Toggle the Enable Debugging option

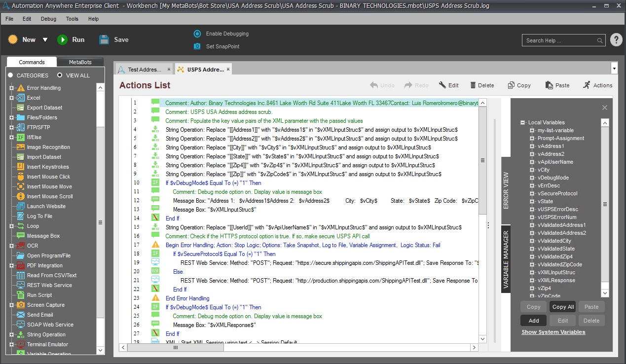tap(197, 34)
